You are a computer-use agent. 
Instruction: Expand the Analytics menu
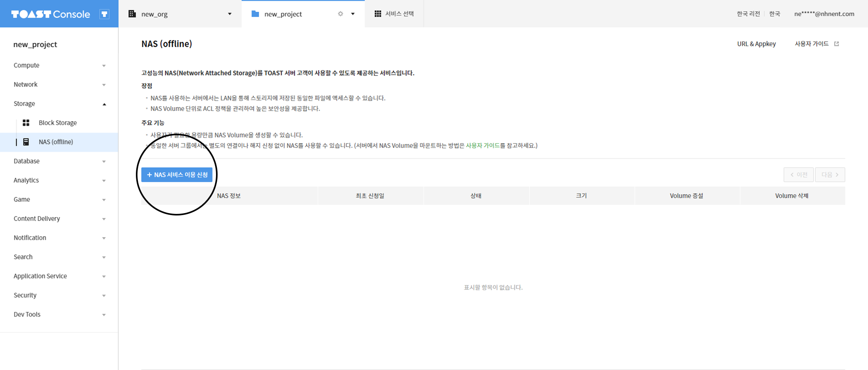pos(59,180)
